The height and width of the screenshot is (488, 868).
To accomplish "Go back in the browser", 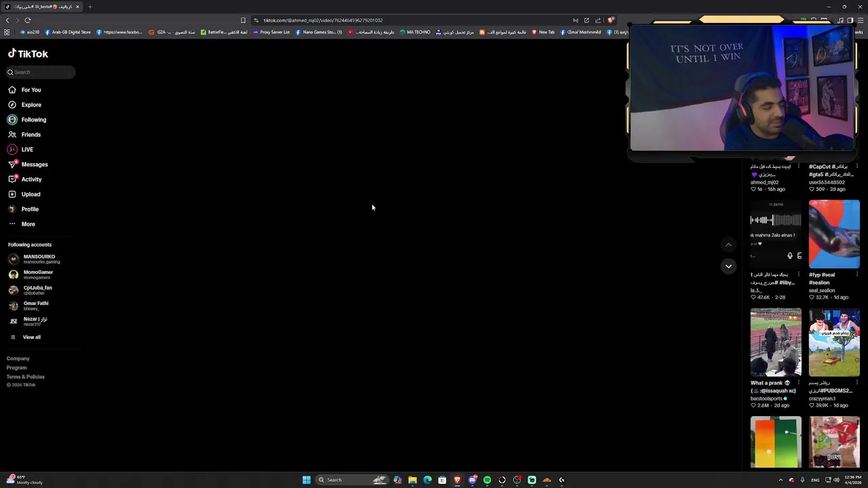I will (x=7, y=20).
